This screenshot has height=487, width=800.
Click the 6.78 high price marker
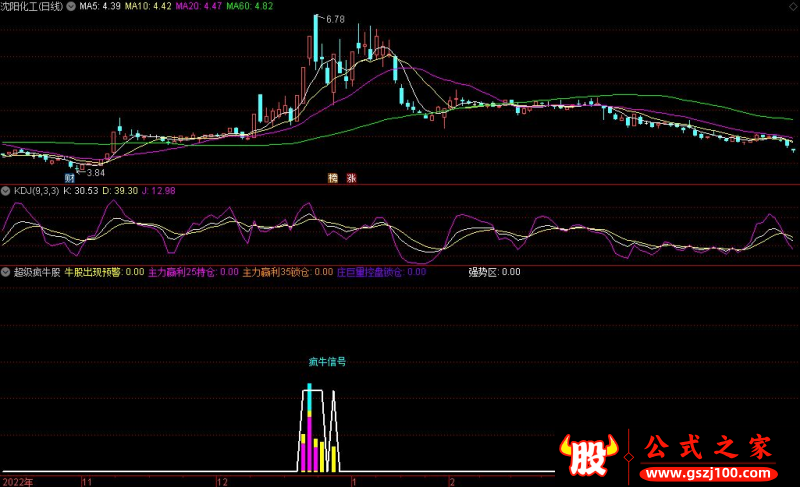point(334,20)
